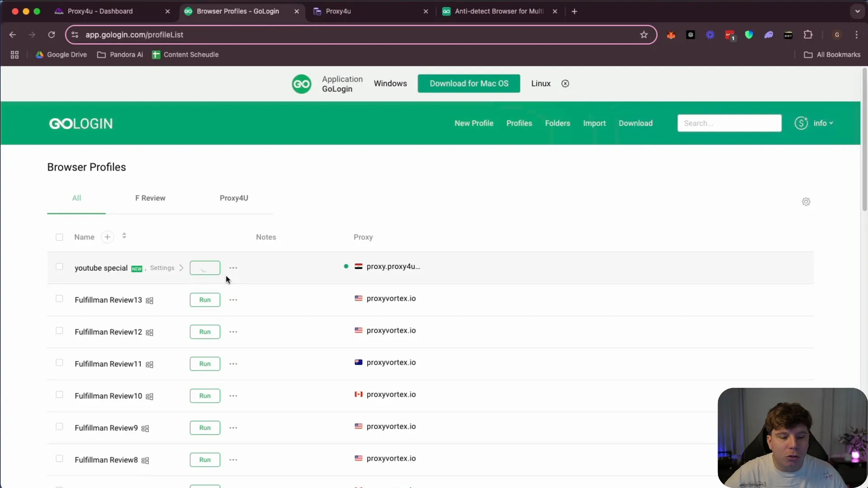
Task: Check the Fulfillman Review10 checkbox
Action: pyautogui.click(x=59, y=394)
